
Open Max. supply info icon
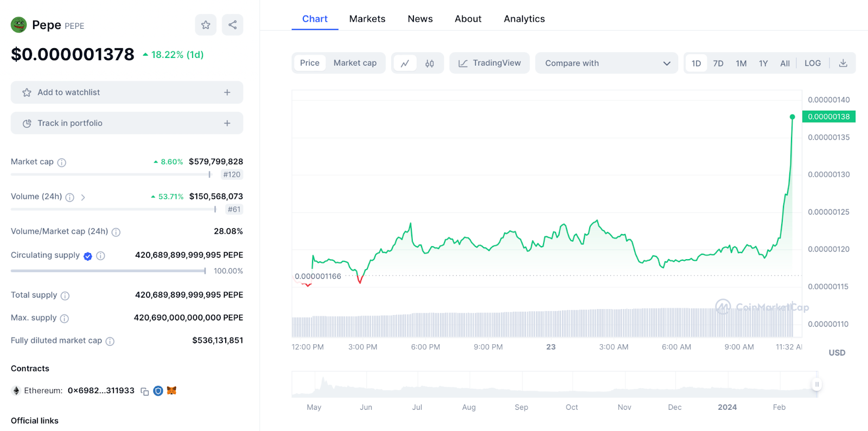[x=65, y=319]
